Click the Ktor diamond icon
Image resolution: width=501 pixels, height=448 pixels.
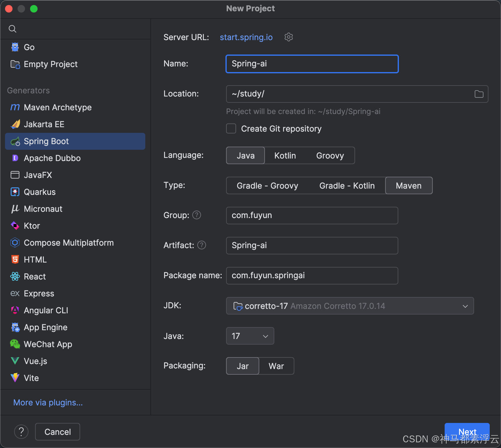tap(15, 226)
